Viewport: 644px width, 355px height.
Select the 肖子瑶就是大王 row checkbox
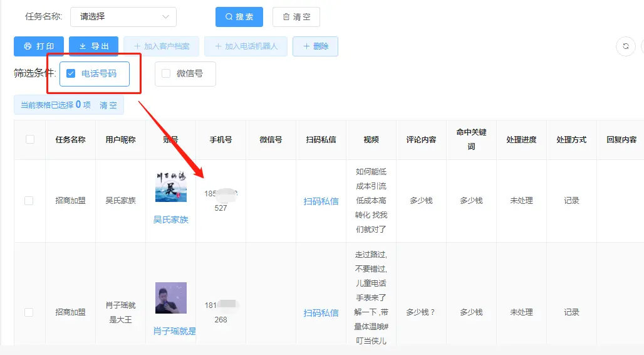[29, 312]
